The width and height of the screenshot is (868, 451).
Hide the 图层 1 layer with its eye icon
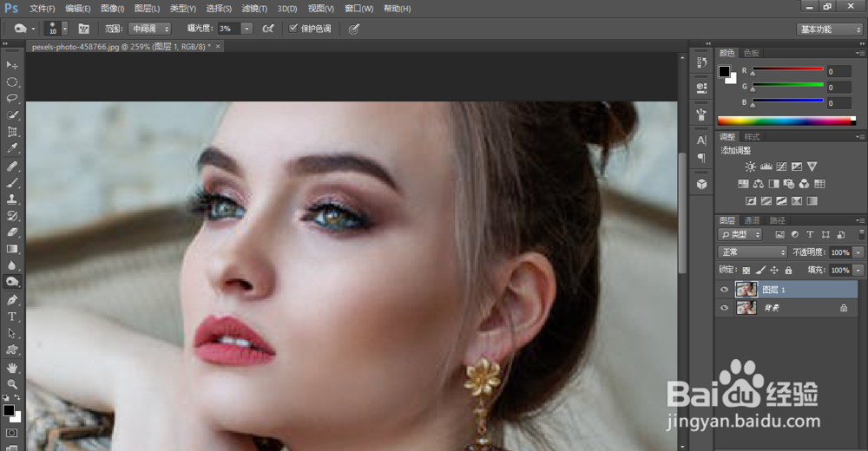[724, 290]
